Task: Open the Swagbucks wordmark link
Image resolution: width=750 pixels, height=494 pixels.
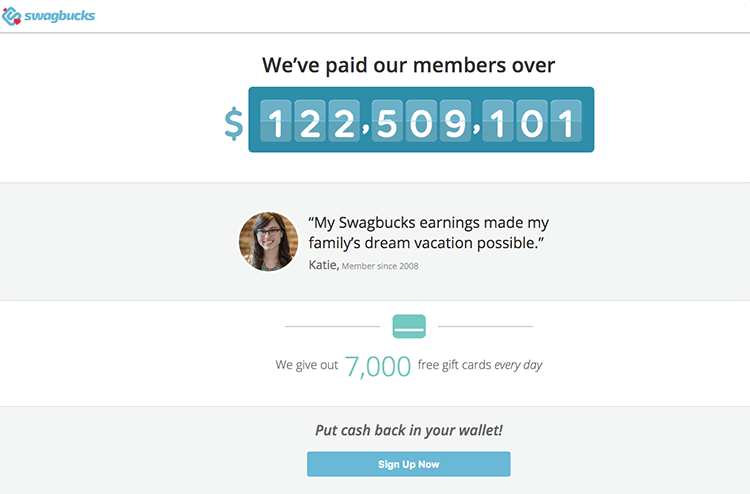Action: point(60,15)
